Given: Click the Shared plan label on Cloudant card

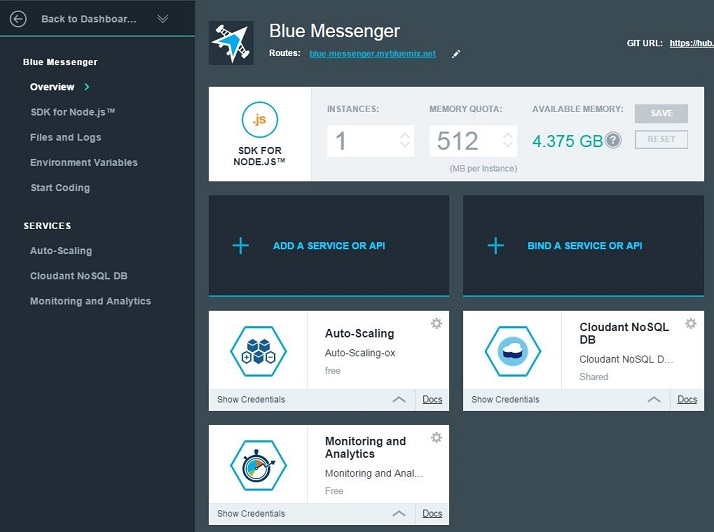Looking at the screenshot, I should pyautogui.click(x=594, y=377).
